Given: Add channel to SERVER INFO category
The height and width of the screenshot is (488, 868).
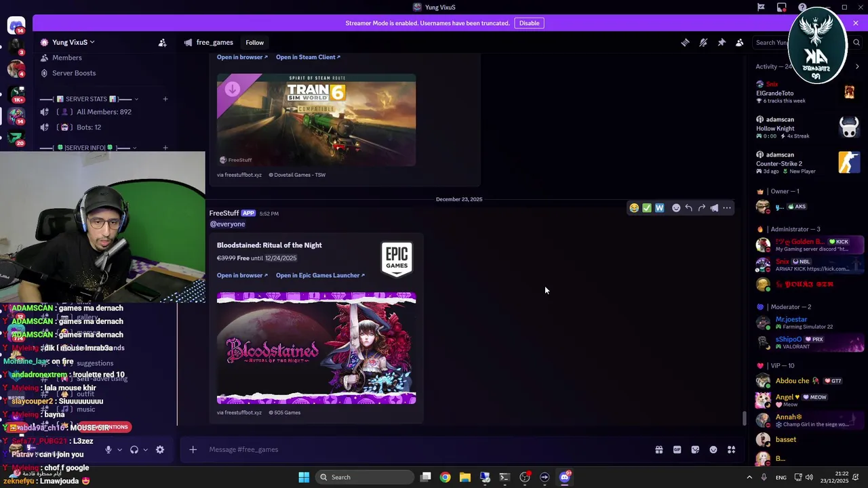Looking at the screenshot, I should pos(165,148).
